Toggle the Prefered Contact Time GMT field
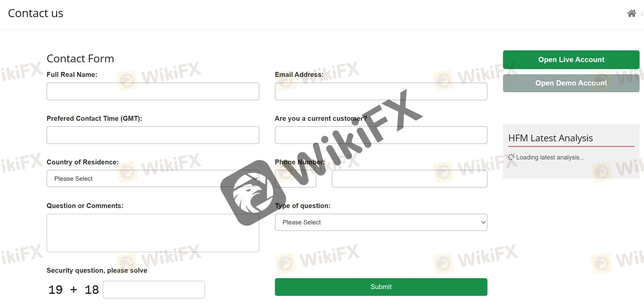The width and height of the screenshot is (644, 307). 153,135
